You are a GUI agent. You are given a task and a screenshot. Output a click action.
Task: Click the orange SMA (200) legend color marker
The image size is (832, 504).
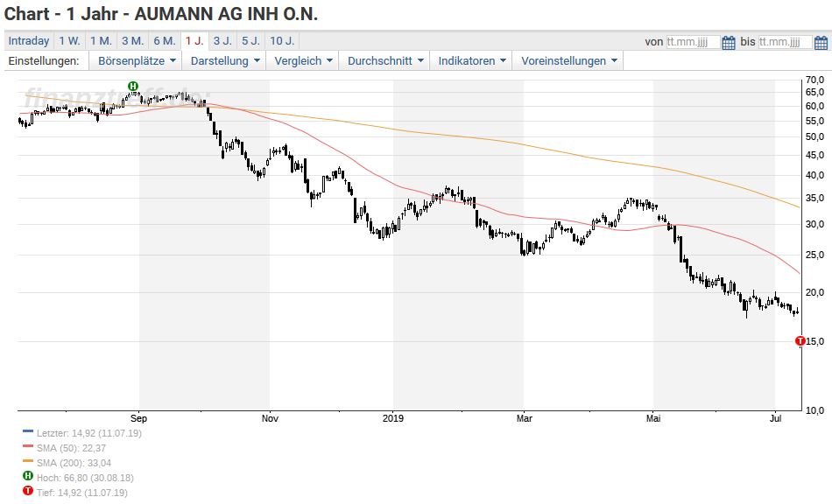28,461
